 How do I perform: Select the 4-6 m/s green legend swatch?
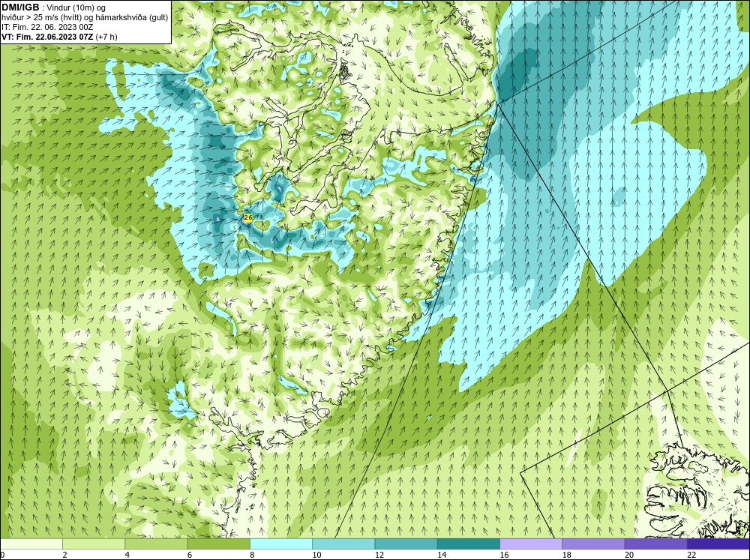[x=156, y=544]
